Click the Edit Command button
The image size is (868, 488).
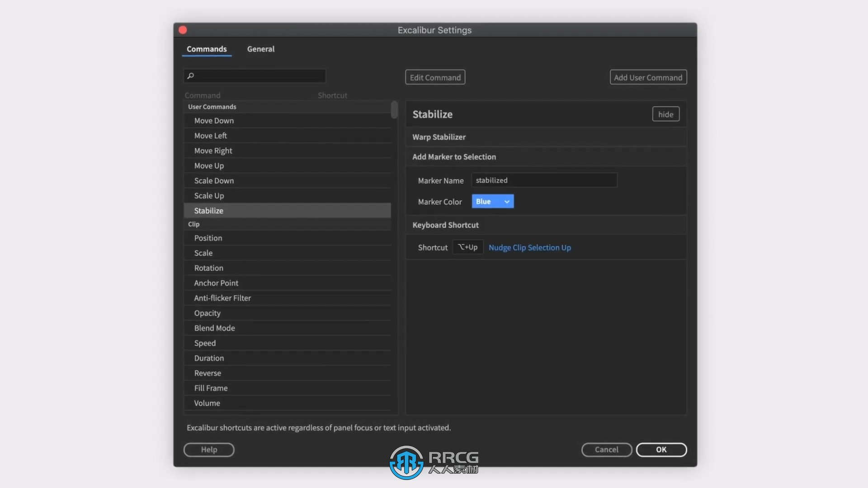click(435, 77)
